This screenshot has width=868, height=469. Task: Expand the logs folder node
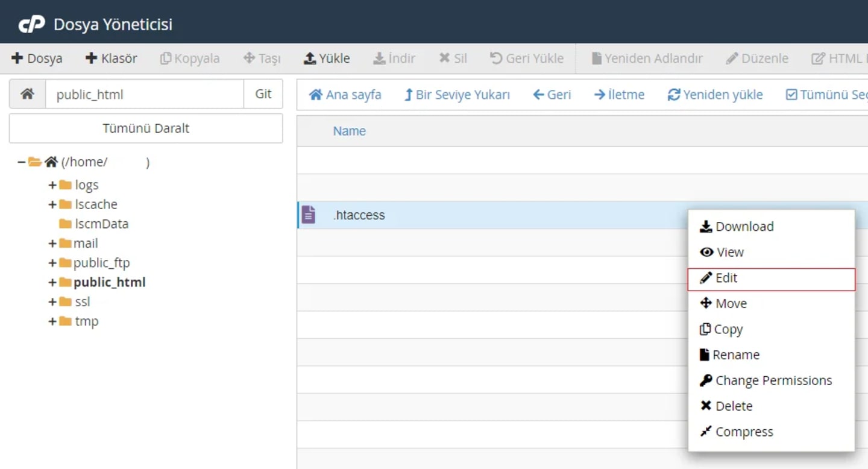(52, 185)
